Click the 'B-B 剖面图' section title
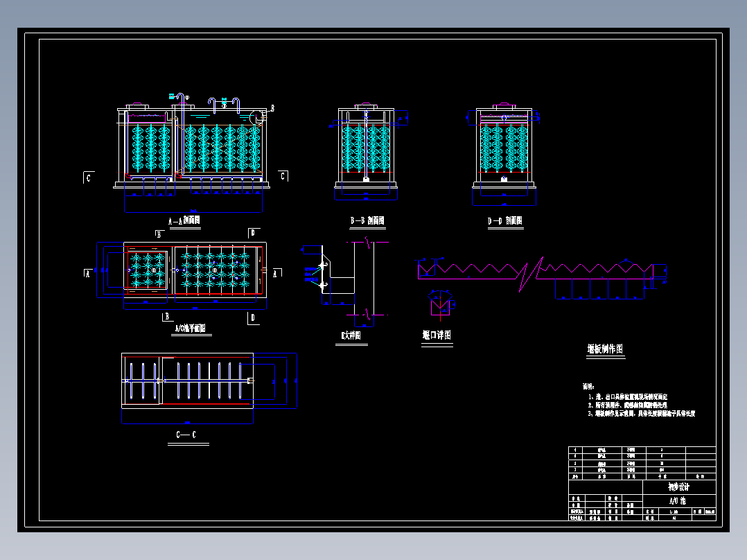Screen dimensions: 747x560 (367, 220)
